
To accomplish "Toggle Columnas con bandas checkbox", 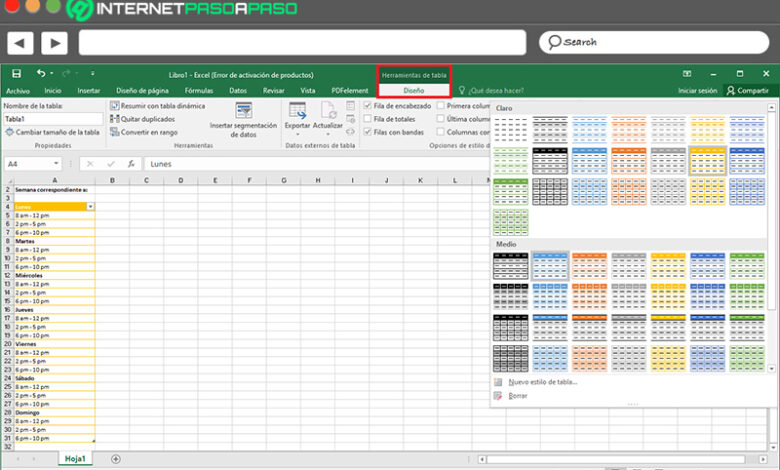I will (440, 132).
